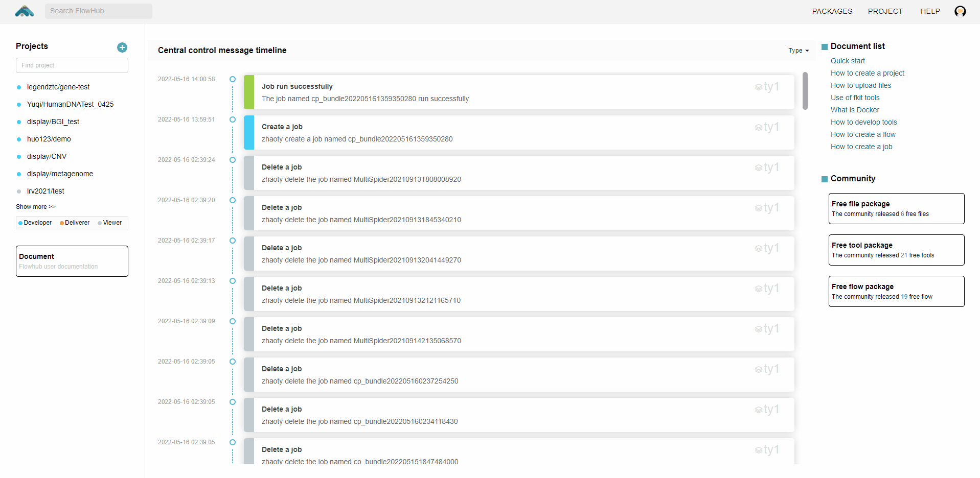This screenshot has height=478, width=980.
Task: Click the timeline vertical scrollbar thumb
Action: coord(805,91)
